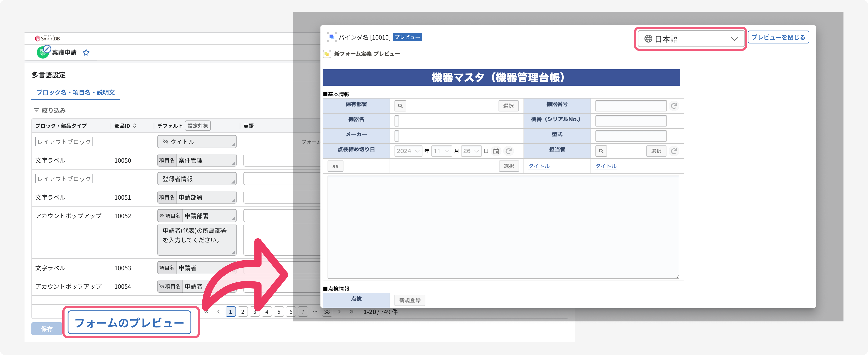Click the 申請者(代表)の所属部署 description box
The height and width of the screenshot is (355, 868).
[x=197, y=240]
